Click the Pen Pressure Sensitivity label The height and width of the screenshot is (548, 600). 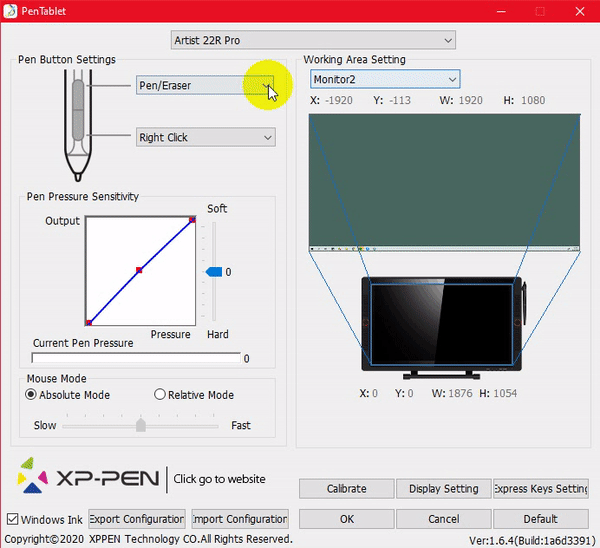83,196
